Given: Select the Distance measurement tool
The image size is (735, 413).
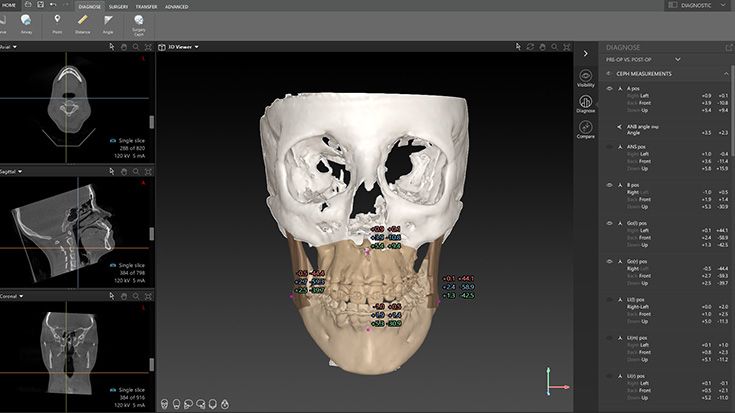Looking at the screenshot, I should click(82, 22).
